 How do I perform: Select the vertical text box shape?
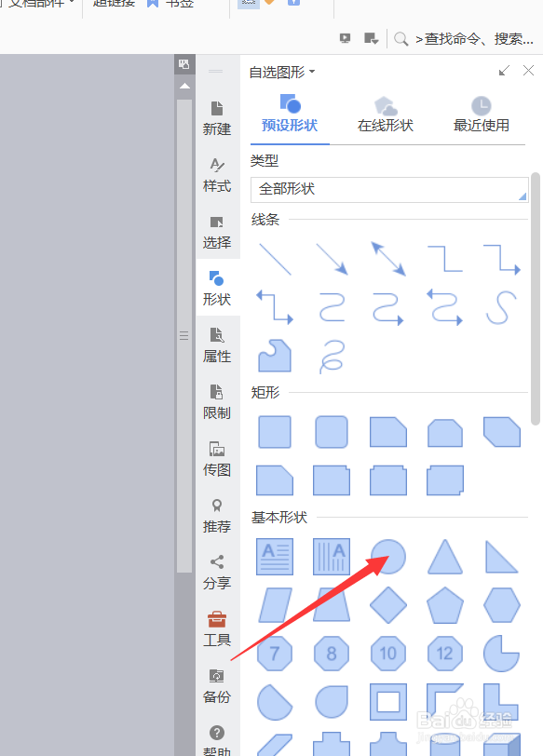[332, 557]
